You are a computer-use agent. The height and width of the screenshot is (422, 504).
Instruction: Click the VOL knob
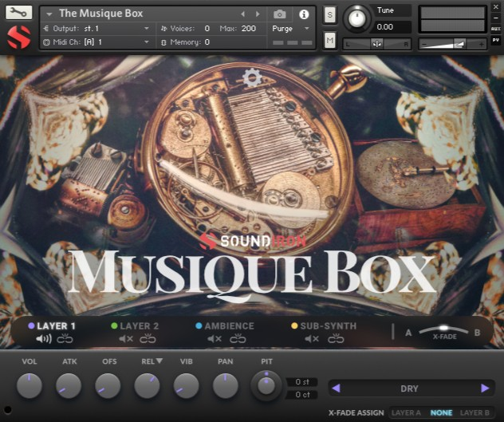(x=30, y=386)
